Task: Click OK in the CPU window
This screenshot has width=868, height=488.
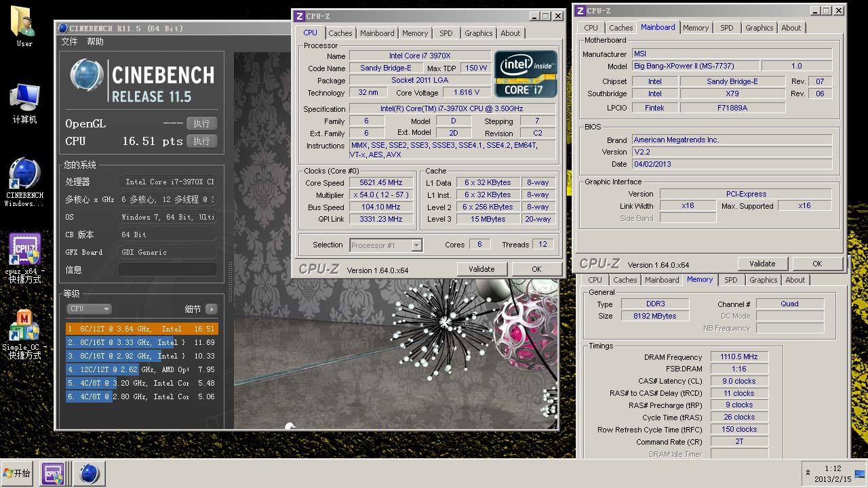Action: pos(536,269)
